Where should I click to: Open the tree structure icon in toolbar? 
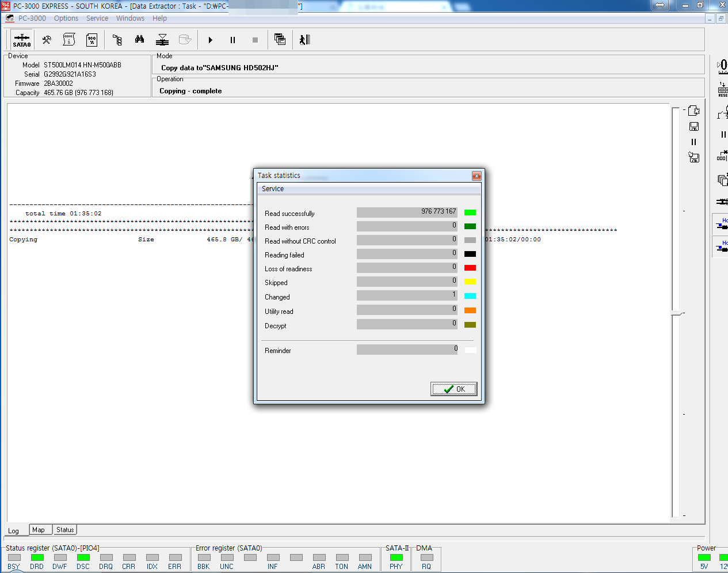[117, 40]
